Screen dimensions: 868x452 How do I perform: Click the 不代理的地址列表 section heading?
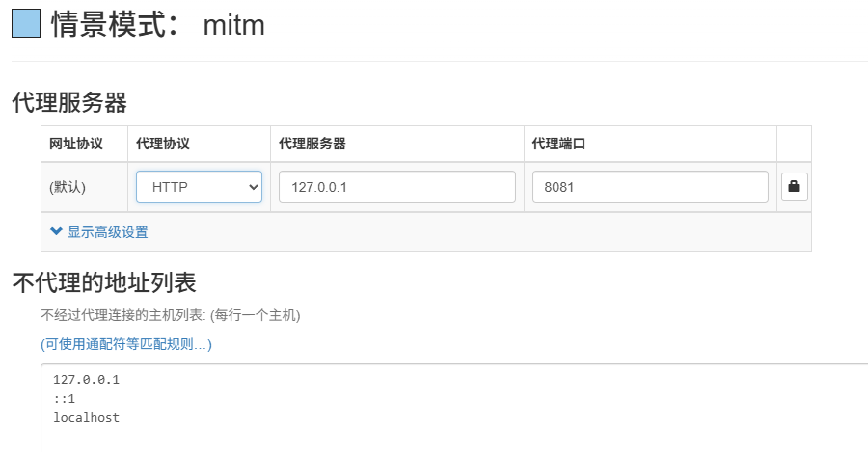click(x=104, y=282)
